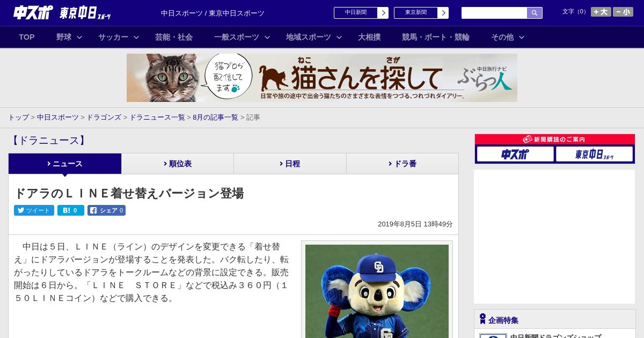Select the 日程 tab
This screenshot has height=338, width=644.
click(290, 164)
